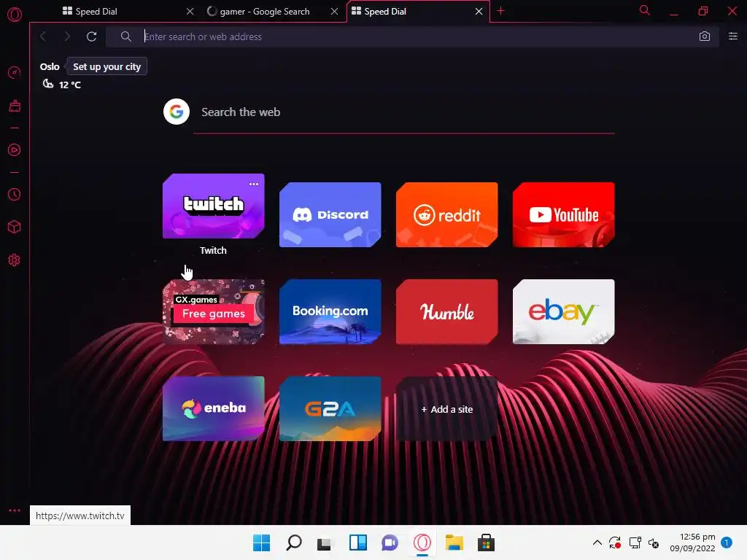Close the first Speed Dial tab
This screenshot has width=747, height=560.
click(x=190, y=12)
